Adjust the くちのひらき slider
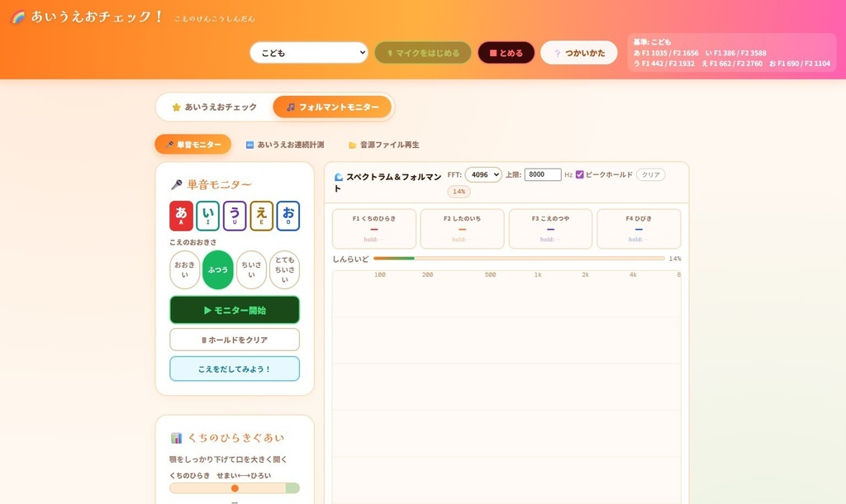 pos(235,488)
